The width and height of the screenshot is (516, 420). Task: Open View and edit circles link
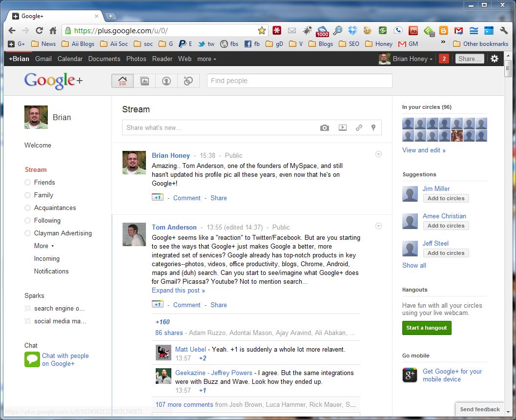pos(424,150)
